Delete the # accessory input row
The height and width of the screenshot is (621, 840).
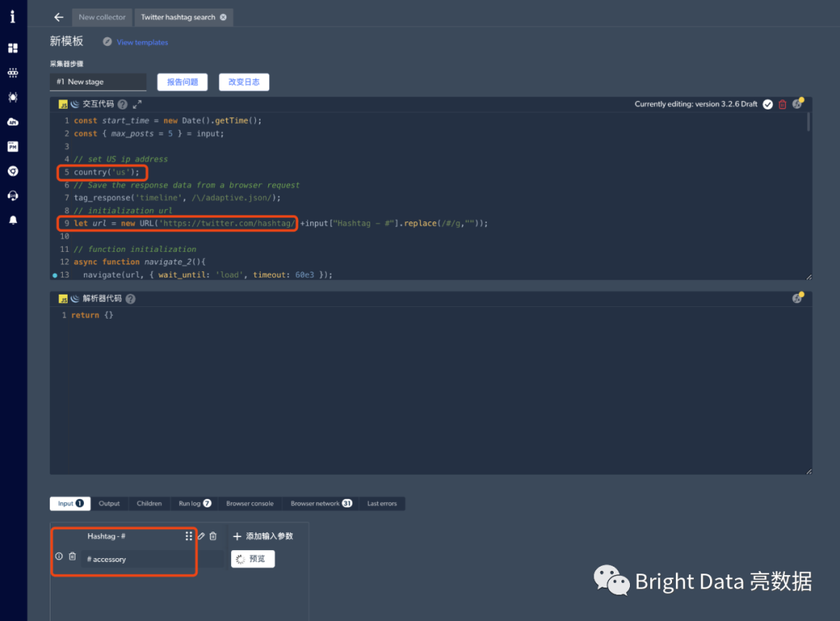point(72,556)
